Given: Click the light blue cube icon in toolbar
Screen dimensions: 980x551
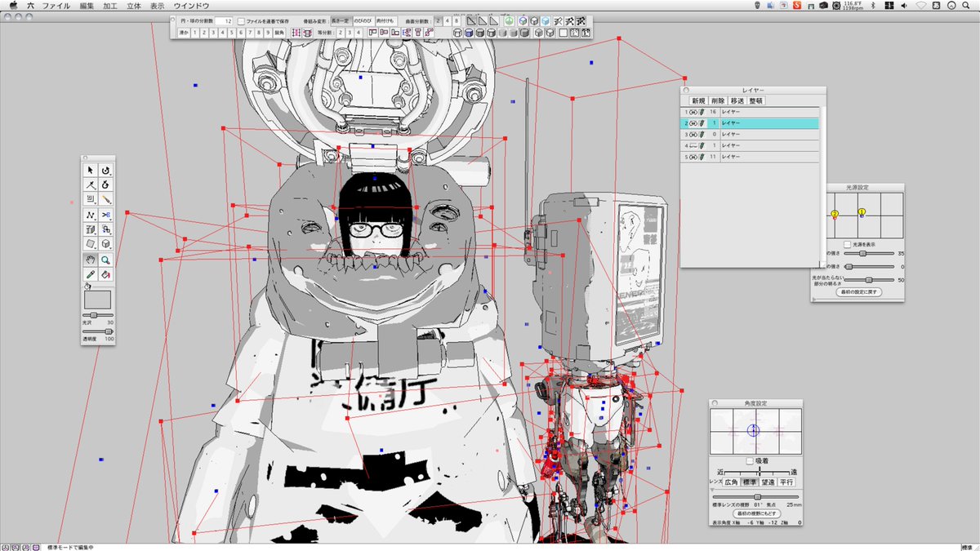Looking at the screenshot, I should [x=545, y=20].
